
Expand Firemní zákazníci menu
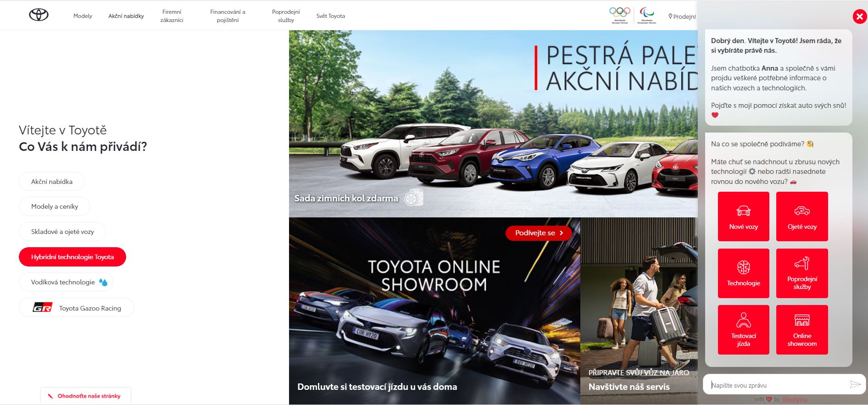click(172, 16)
